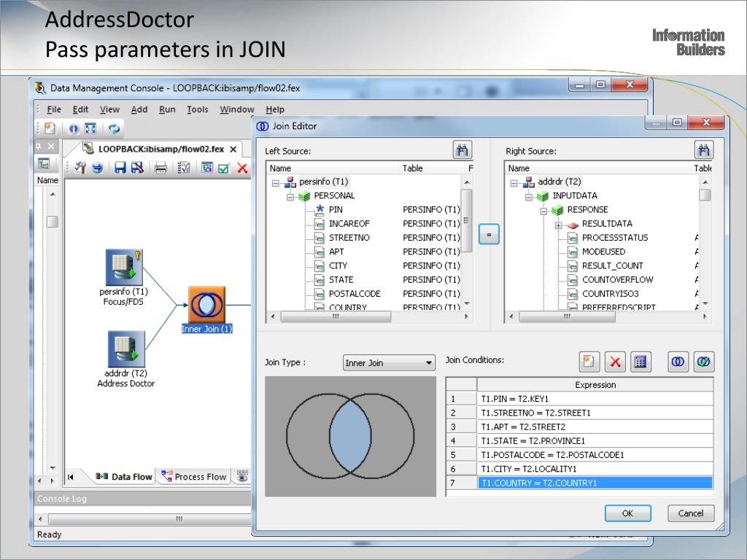Select expression T1.APT = T2.STREET2
Image resolution: width=747 pixels, height=560 pixels.
(595, 427)
